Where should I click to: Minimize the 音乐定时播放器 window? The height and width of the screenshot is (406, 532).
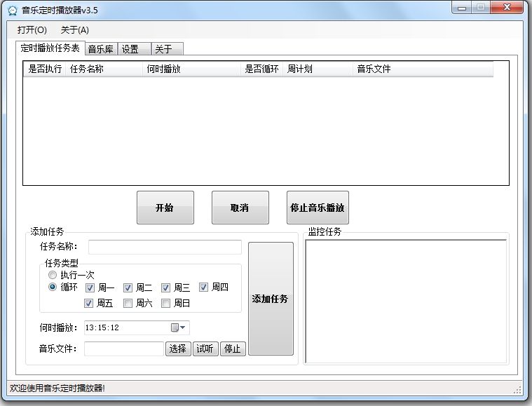(x=461, y=8)
